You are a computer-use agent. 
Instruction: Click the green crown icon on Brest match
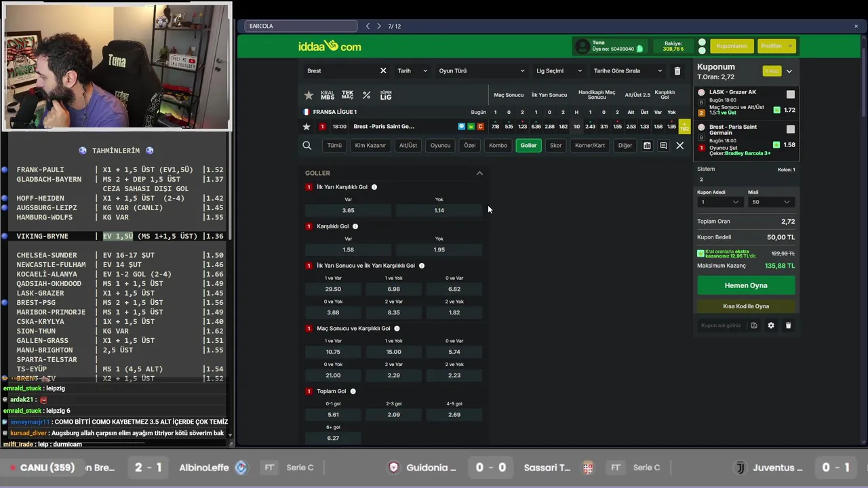pyautogui.click(x=471, y=127)
